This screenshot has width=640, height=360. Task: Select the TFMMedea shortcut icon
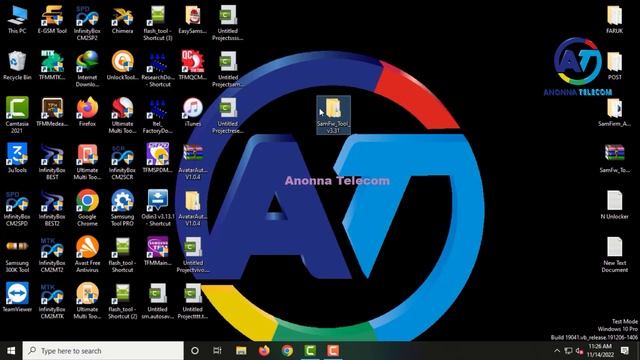point(52,112)
